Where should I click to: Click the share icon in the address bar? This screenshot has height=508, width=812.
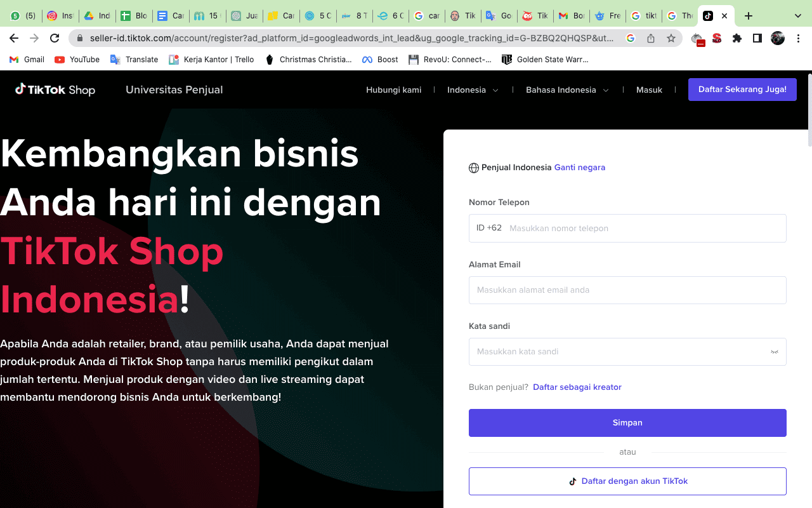650,38
